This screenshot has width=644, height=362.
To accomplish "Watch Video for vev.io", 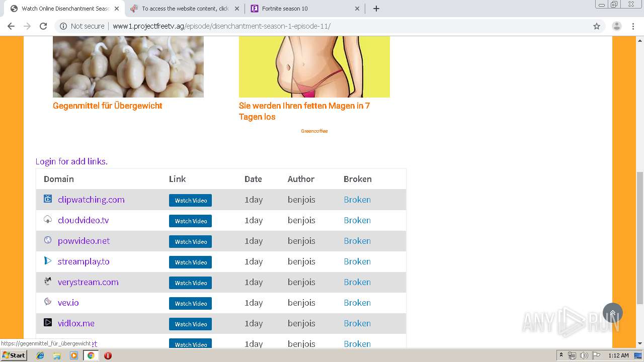I will point(190,303).
